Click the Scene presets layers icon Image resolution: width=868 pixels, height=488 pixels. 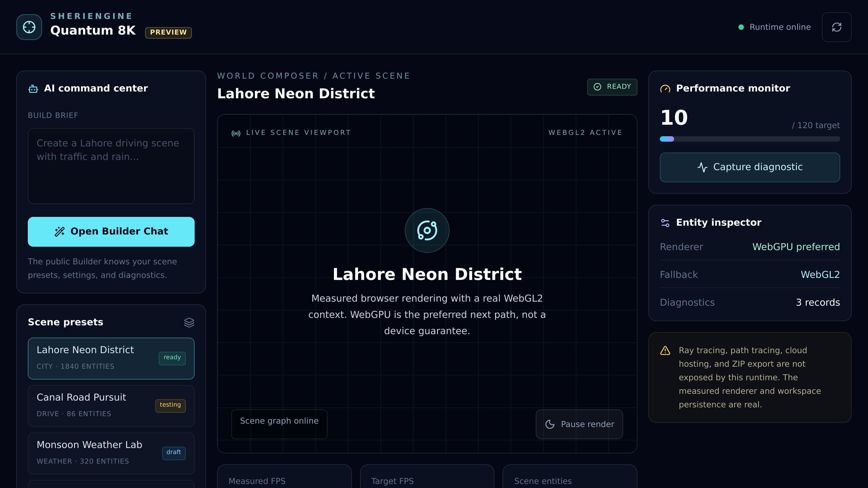click(x=189, y=323)
